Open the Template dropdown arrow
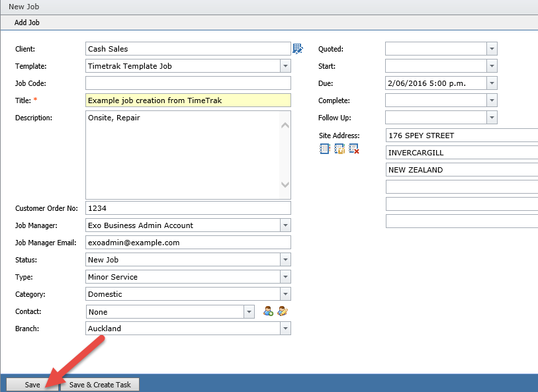Screen dimensions: 538x392 click(285, 66)
